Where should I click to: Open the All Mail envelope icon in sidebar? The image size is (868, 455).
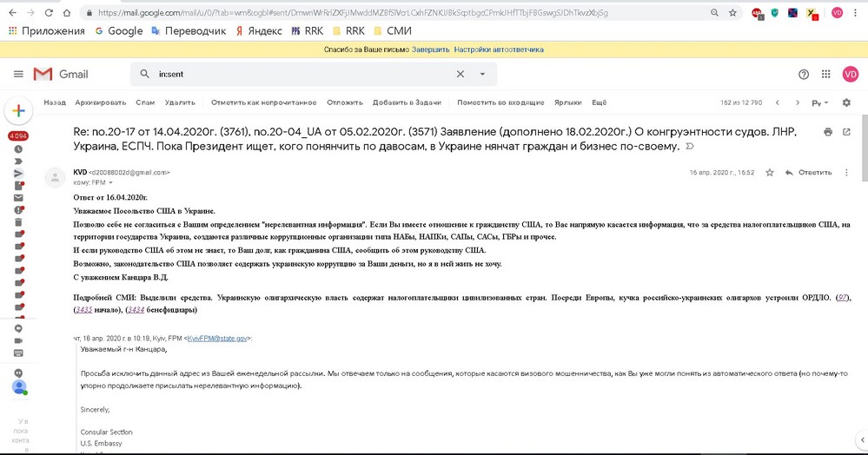(18, 198)
